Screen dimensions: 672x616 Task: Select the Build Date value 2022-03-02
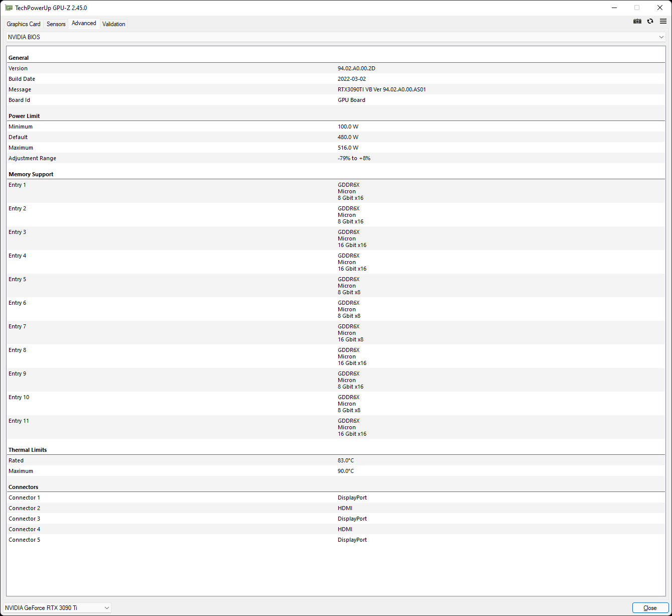352,79
